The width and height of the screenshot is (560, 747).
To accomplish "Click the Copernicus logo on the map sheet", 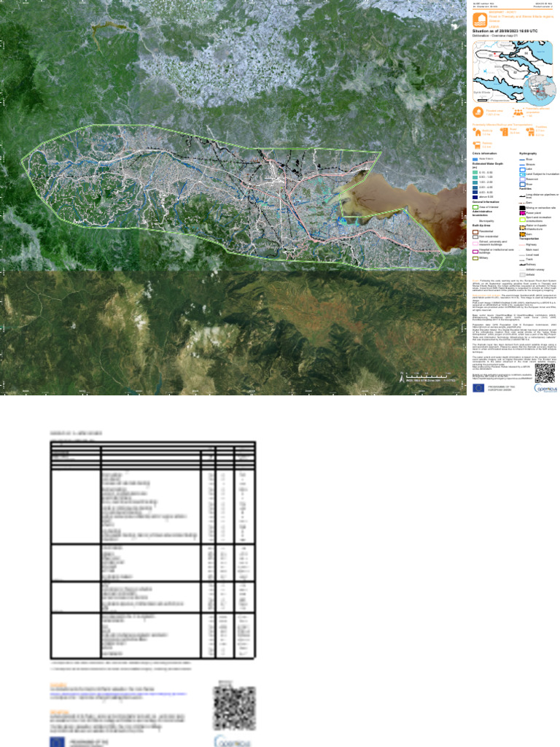I will [545, 388].
